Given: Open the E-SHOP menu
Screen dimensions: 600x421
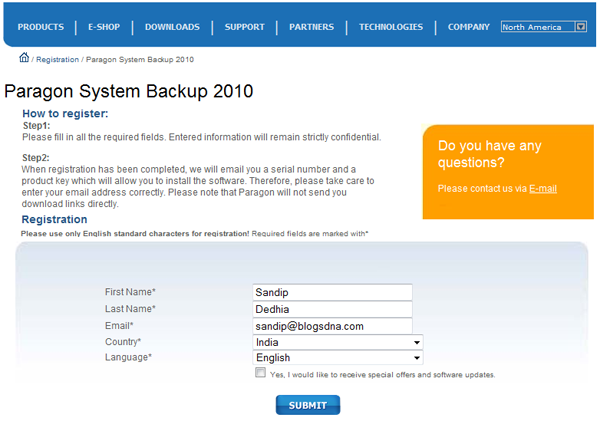Looking at the screenshot, I should [x=104, y=27].
